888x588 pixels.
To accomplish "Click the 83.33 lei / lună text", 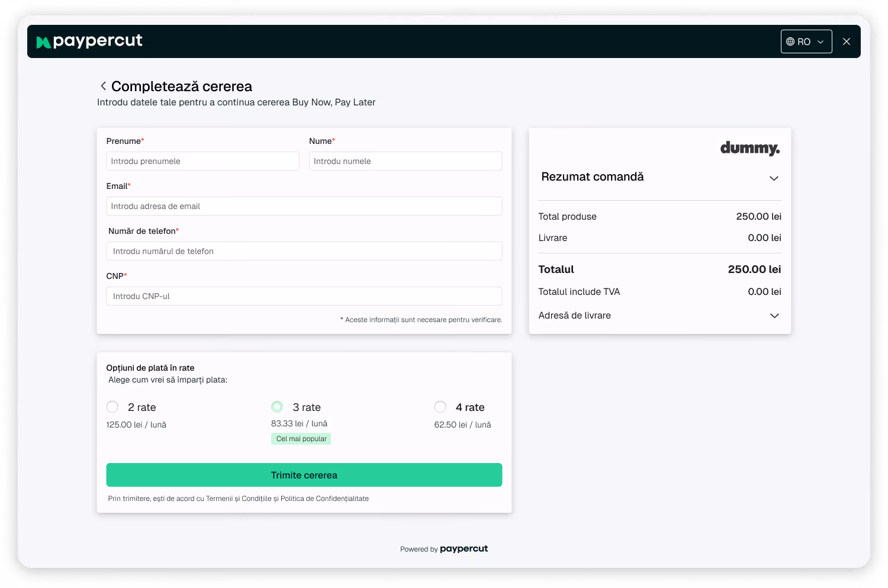I will tap(299, 423).
